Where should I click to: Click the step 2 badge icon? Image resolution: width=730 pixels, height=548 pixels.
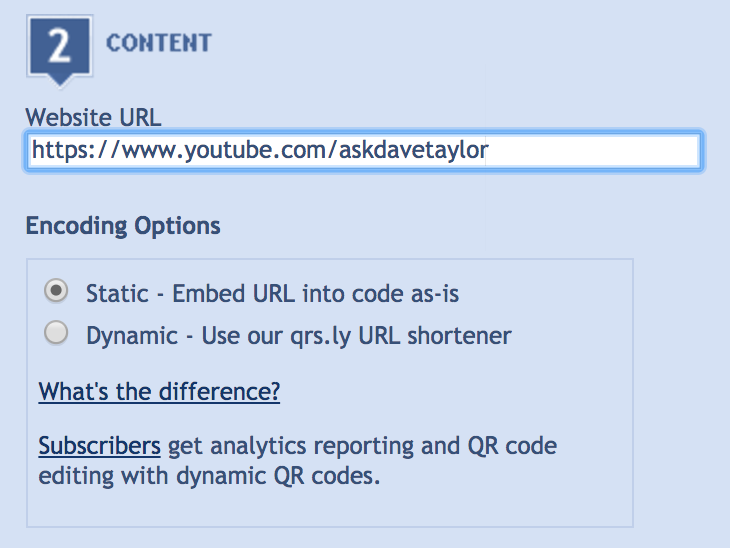[x=60, y=50]
